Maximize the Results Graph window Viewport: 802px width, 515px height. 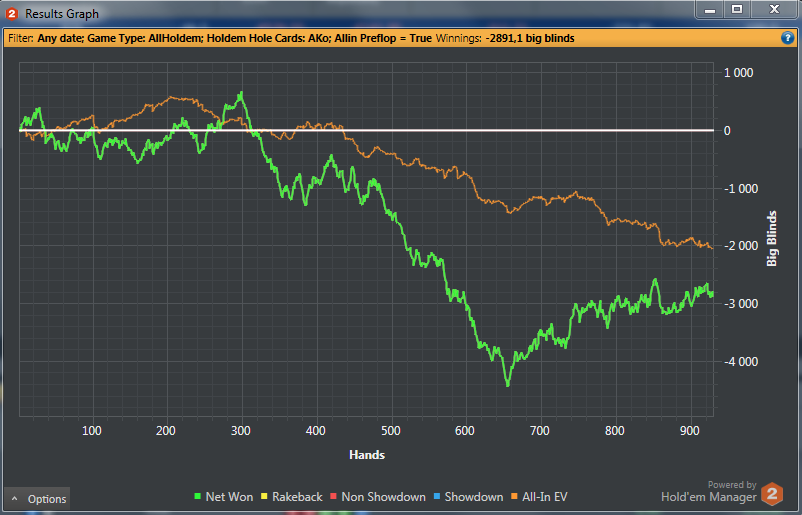point(737,10)
